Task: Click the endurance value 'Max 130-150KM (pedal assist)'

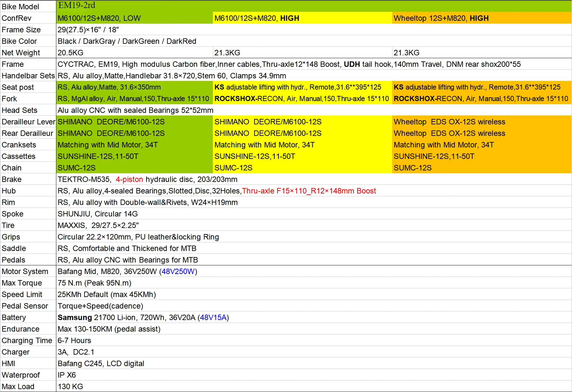Action: tap(109, 329)
